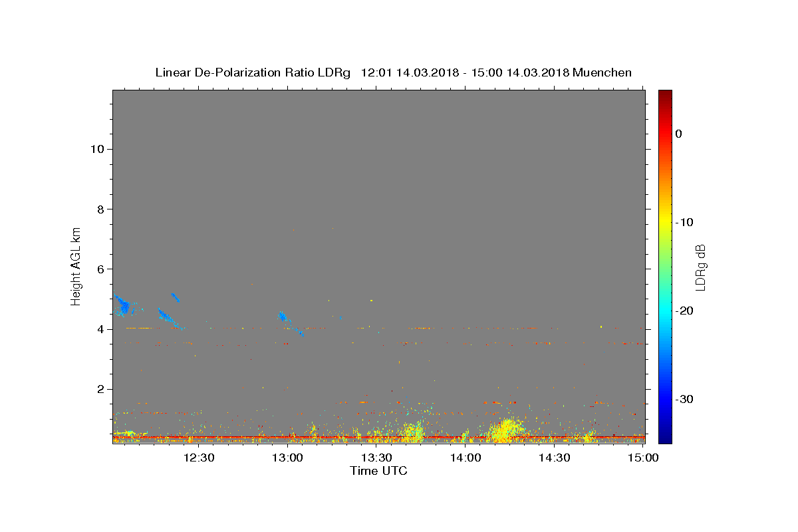Click the colorbar value label -10

click(x=685, y=222)
